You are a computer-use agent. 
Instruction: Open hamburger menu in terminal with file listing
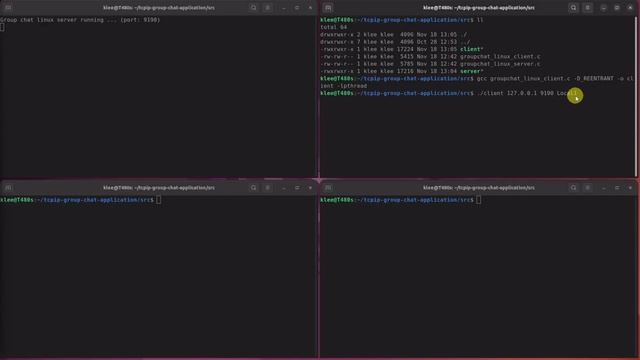pos(588,7)
